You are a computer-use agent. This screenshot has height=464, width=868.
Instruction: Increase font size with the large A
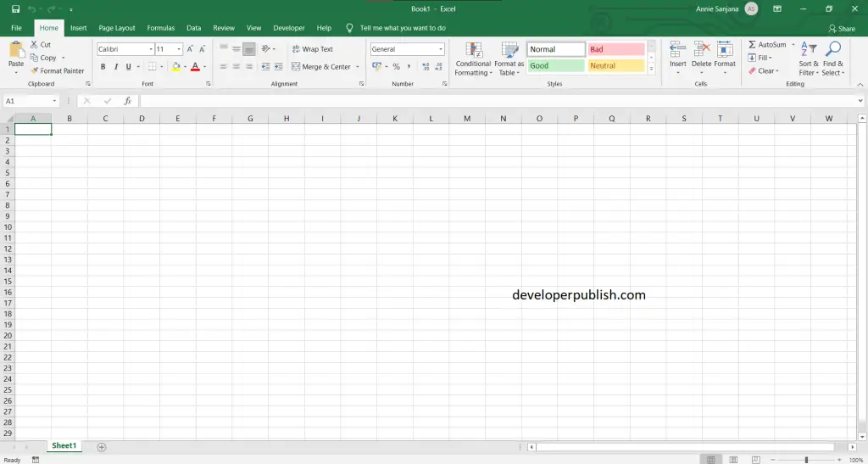pos(190,49)
